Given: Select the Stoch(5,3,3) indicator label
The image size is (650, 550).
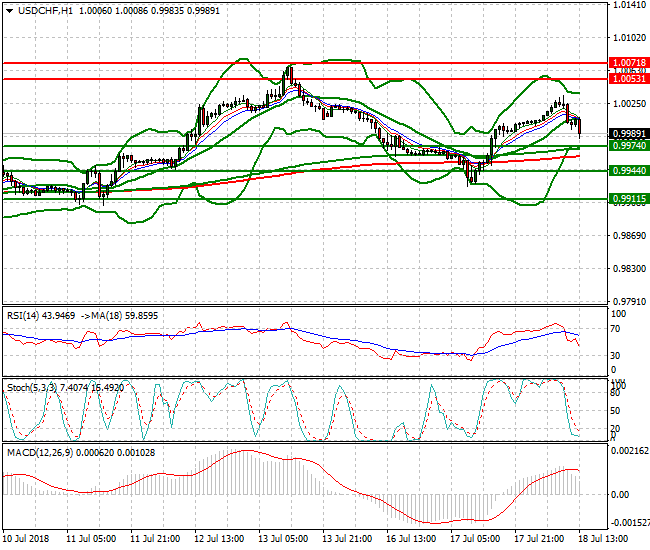Looking at the screenshot, I should tap(65, 388).
